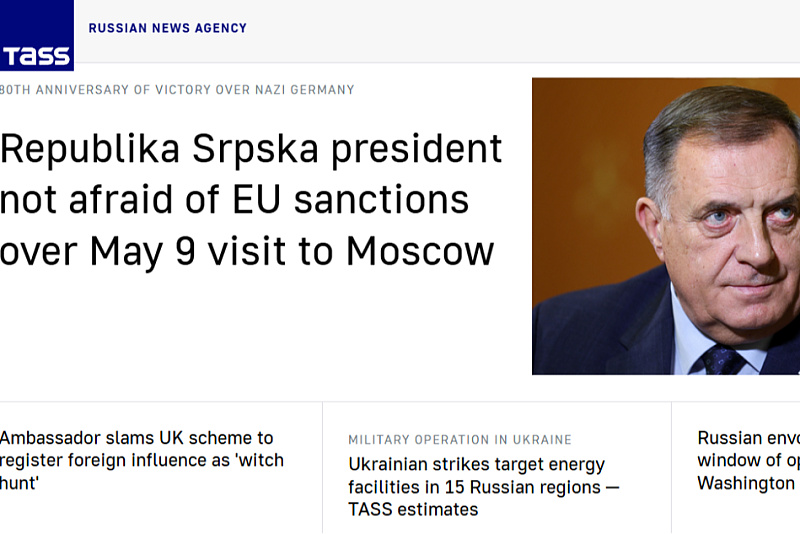The height and width of the screenshot is (534, 800).
Task: Click 'Republika Srpska' at the headline's start
Action: 159,149
